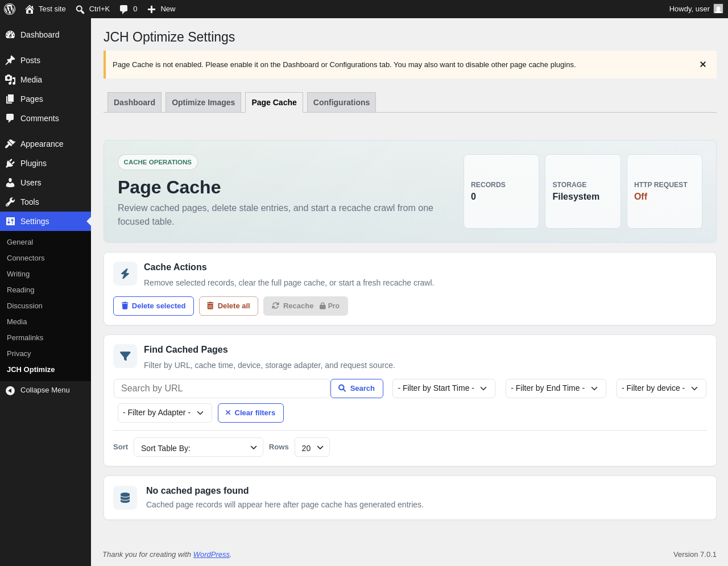Visit Test site home link
728x566 pixels.
click(x=45, y=9)
